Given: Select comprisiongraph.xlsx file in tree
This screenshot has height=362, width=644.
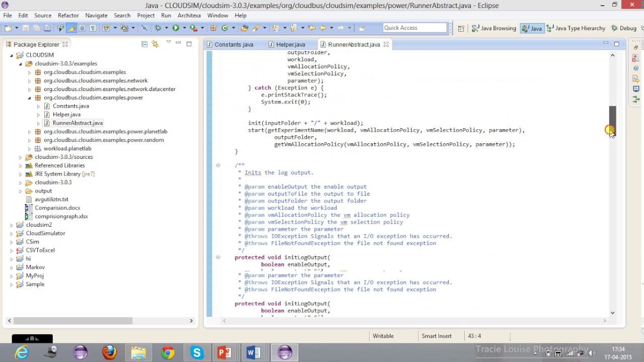Looking at the screenshot, I should pyautogui.click(x=61, y=216).
